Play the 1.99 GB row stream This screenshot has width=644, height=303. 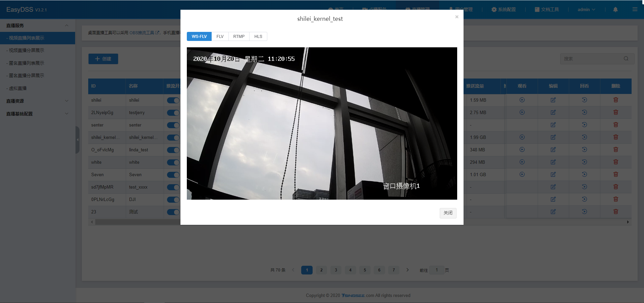pyautogui.click(x=522, y=137)
